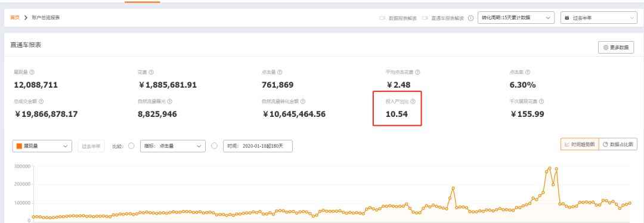Click the help icon next to 花费
Image resolution: width=644 pixels, height=223 pixels.
pyautogui.click(x=151, y=72)
